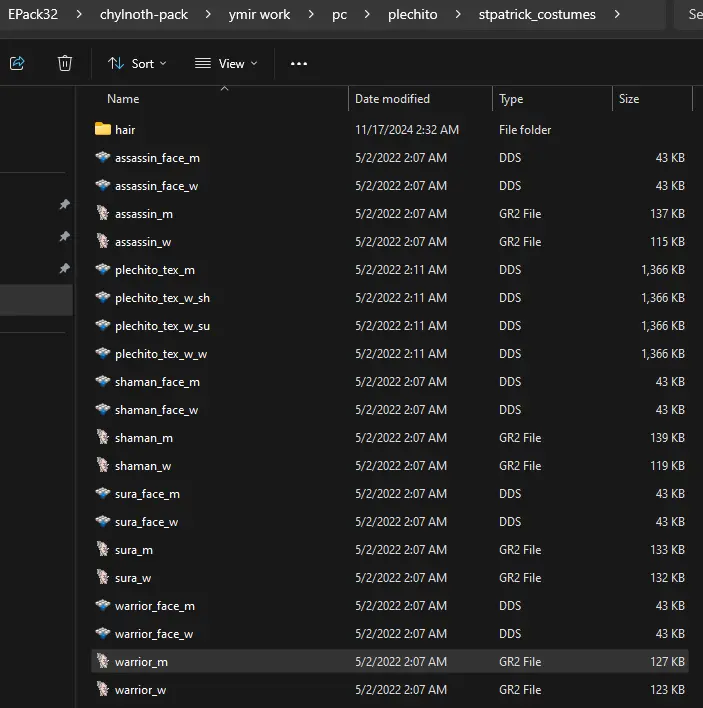Image resolution: width=703 pixels, height=708 pixels.
Task: Sort files by the Size column
Action: click(x=629, y=99)
